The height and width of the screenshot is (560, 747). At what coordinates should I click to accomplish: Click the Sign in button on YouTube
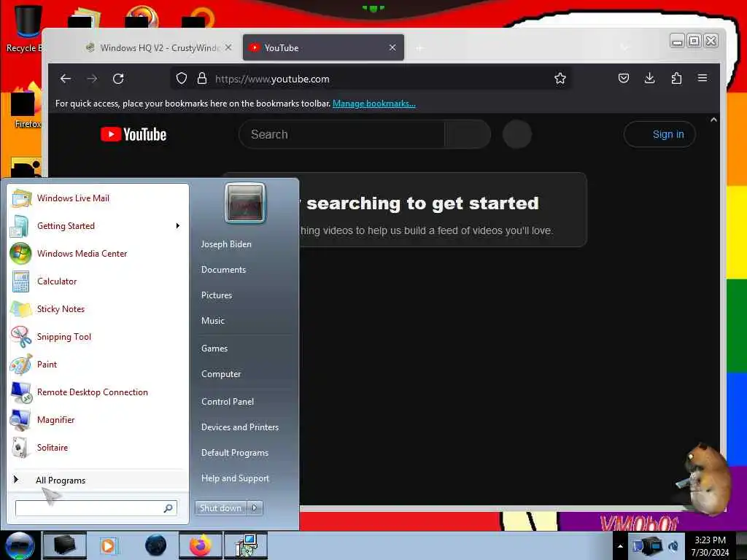coord(659,134)
